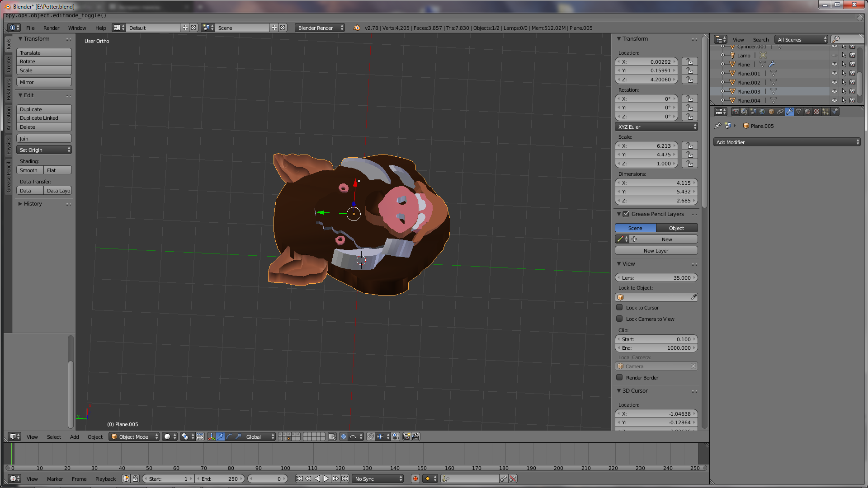Toggle renderability camera for Plane.004
This screenshot has width=868, height=488.
click(x=853, y=100)
